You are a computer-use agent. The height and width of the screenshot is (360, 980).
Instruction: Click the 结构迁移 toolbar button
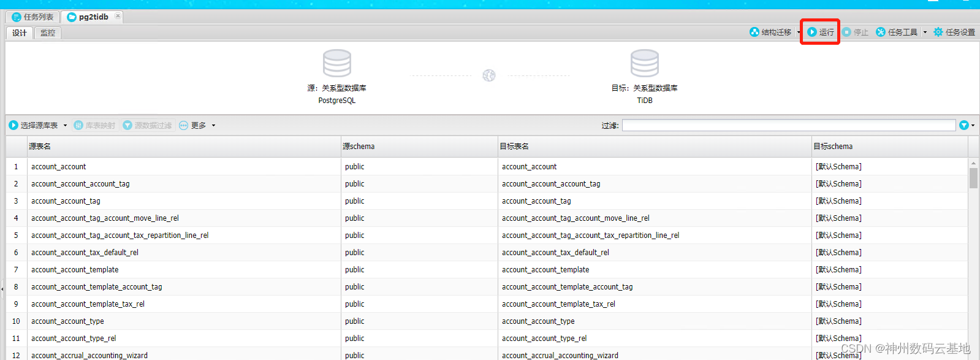(771, 32)
